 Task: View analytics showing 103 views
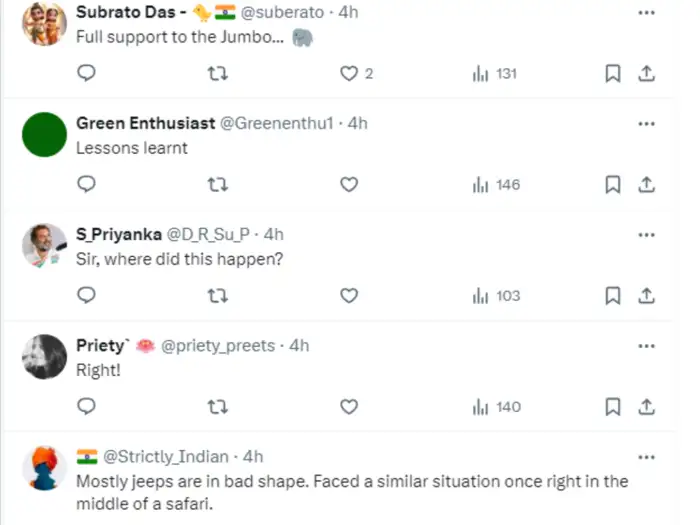(x=496, y=295)
